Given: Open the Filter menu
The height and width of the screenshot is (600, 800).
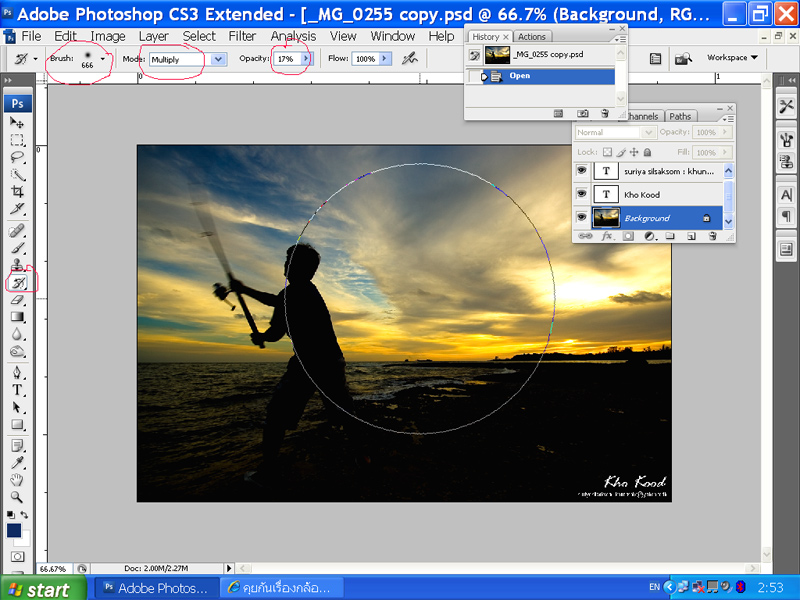Looking at the screenshot, I should [x=242, y=36].
